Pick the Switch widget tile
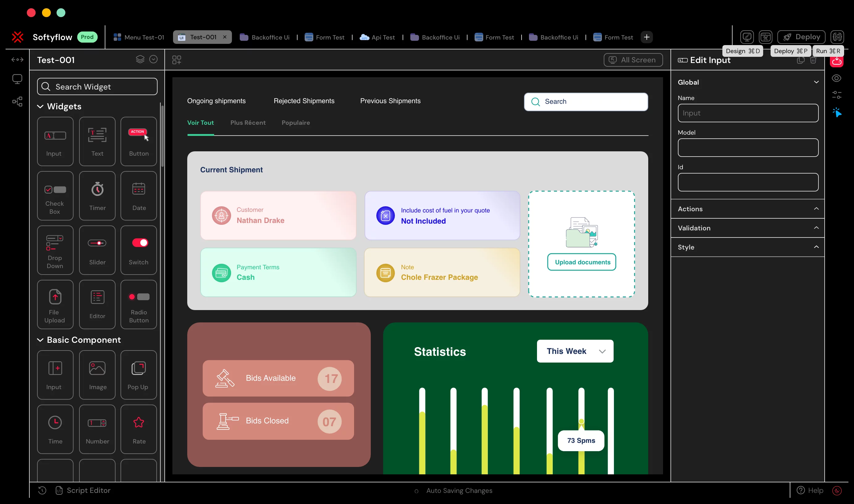854x504 pixels. [139, 250]
